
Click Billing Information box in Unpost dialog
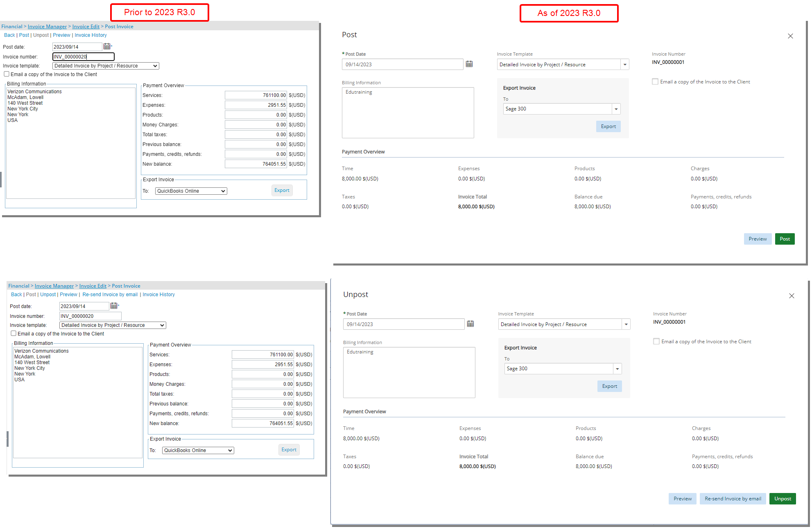(409, 372)
